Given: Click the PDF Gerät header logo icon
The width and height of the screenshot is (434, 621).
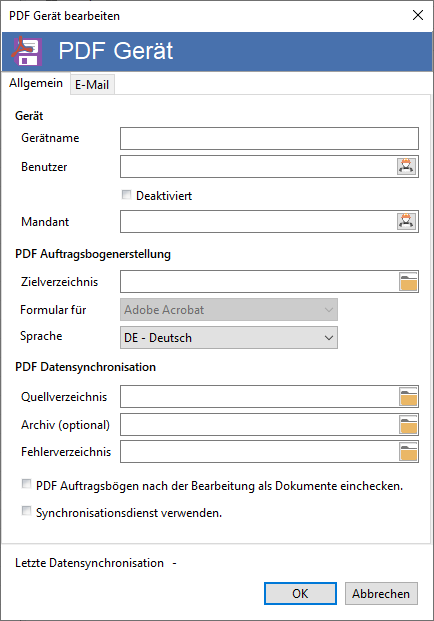Looking at the screenshot, I should pyautogui.click(x=27, y=51).
